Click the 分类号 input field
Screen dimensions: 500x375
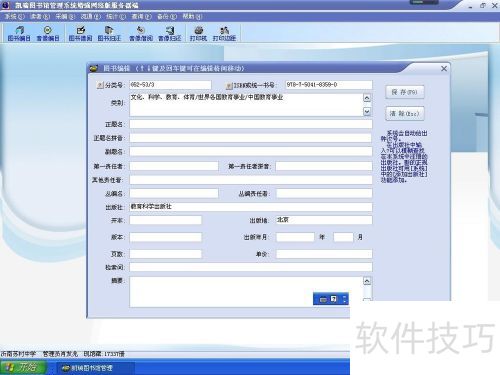click(x=170, y=85)
